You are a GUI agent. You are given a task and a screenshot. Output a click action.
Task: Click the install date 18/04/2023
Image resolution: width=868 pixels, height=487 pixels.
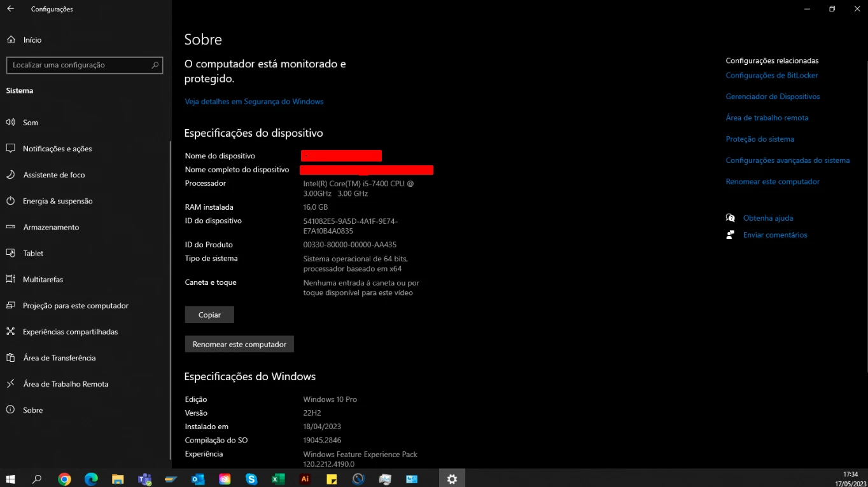322,427
